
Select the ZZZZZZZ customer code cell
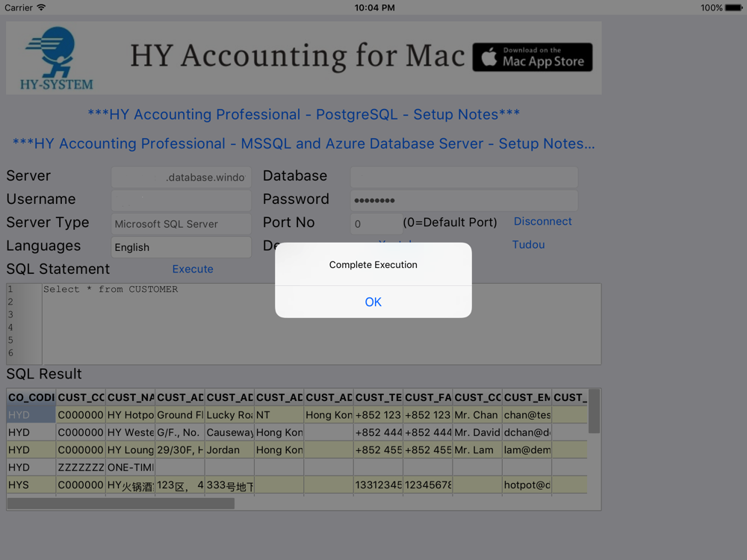click(x=81, y=467)
